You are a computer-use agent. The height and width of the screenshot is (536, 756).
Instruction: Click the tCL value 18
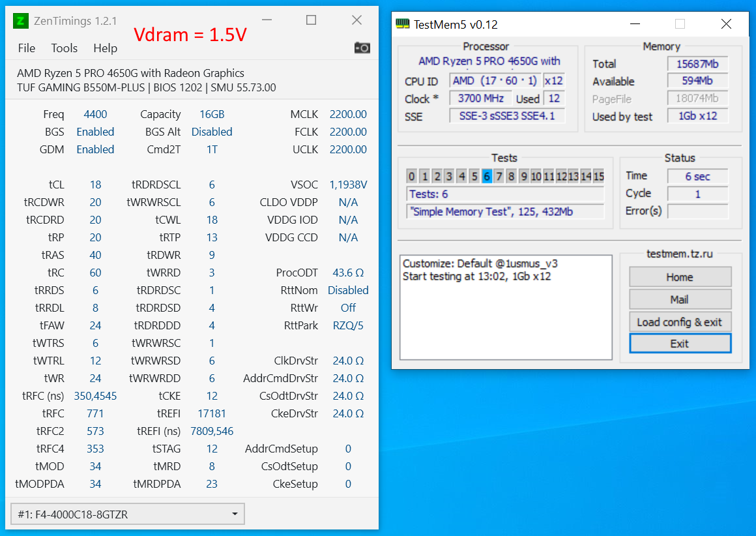95,185
